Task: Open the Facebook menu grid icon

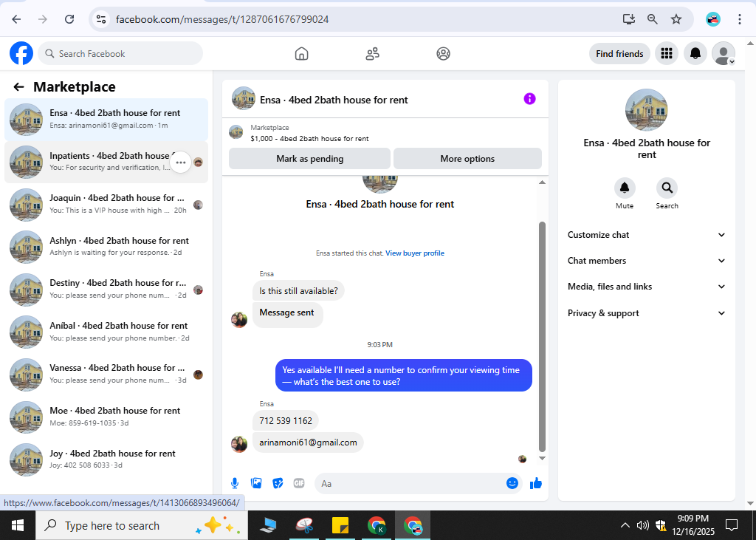Action: 667,54
